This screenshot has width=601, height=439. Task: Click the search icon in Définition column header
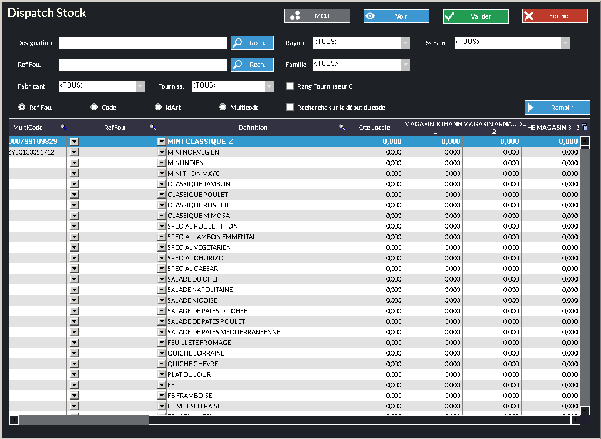click(341, 127)
